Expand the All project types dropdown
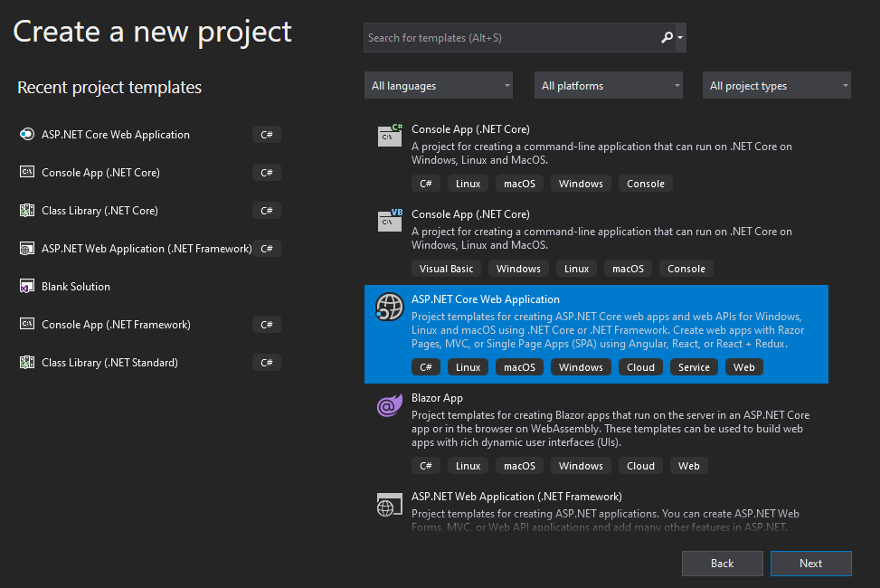Viewport: 880px width, 588px height. click(x=777, y=86)
